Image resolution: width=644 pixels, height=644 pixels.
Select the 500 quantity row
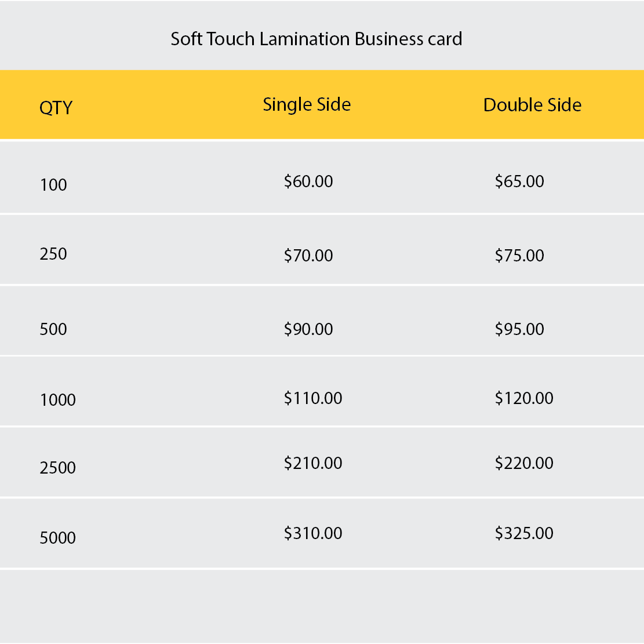pyautogui.click(x=53, y=329)
